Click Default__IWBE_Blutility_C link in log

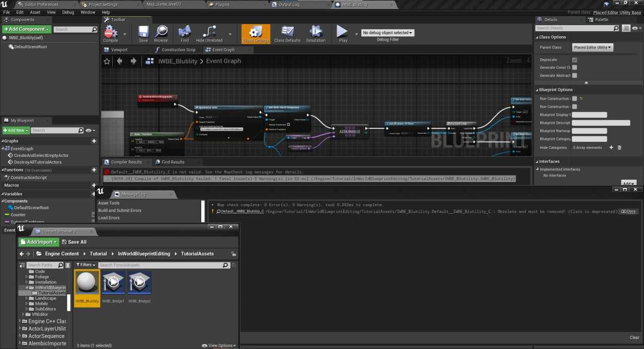[243, 212]
